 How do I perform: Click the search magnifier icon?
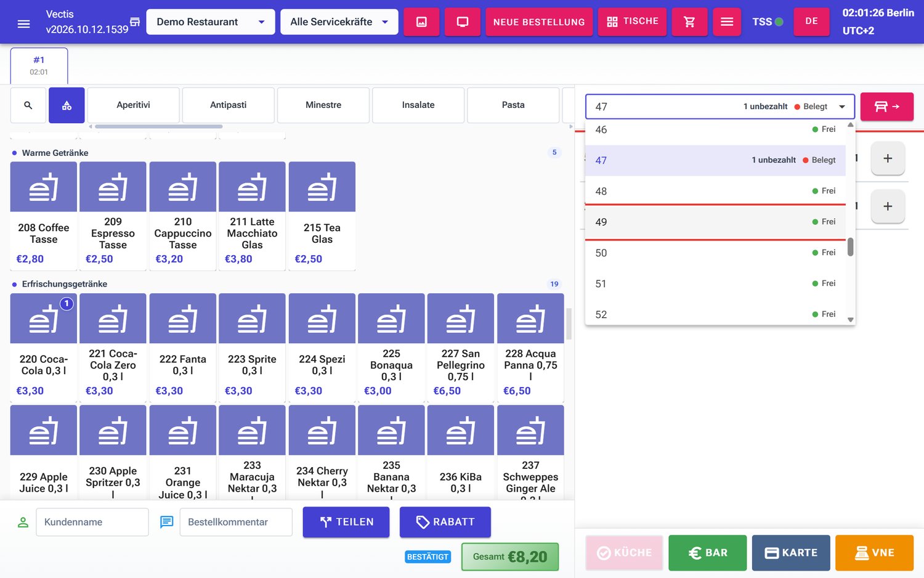click(28, 105)
